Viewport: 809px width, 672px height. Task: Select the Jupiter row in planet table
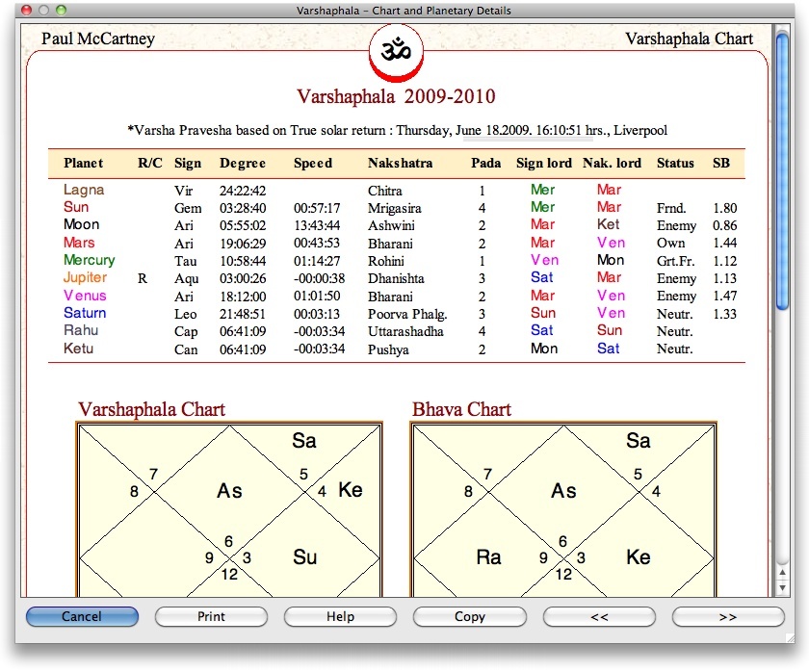pyautogui.click(x=85, y=278)
